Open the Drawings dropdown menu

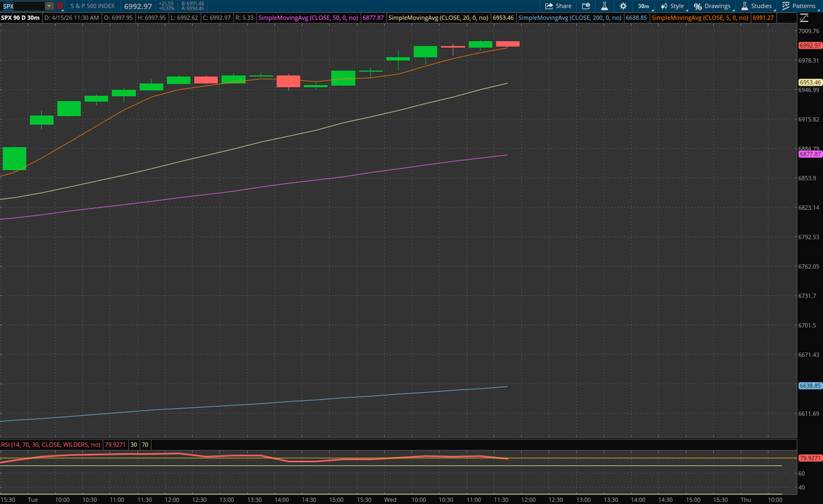[712, 5]
